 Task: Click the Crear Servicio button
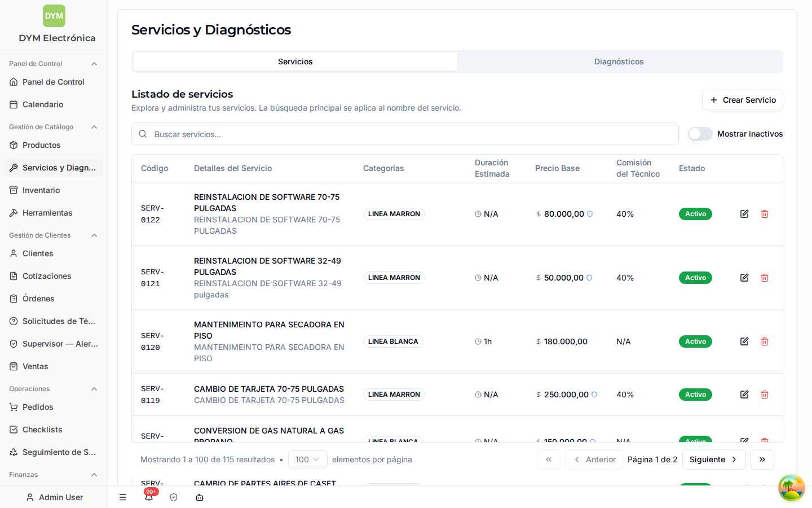(x=743, y=100)
